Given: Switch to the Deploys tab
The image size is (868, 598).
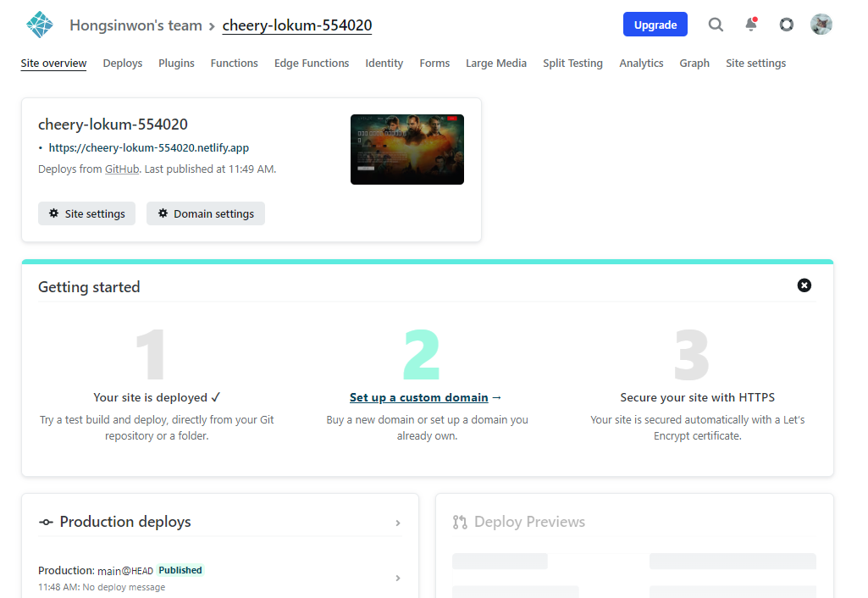Looking at the screenshot, I should coord(122,64).
